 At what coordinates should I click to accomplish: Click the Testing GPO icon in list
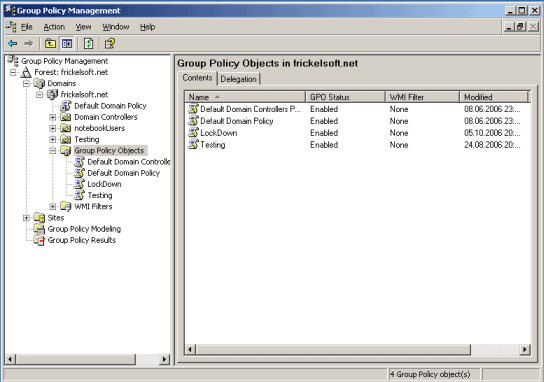(193, 144)
